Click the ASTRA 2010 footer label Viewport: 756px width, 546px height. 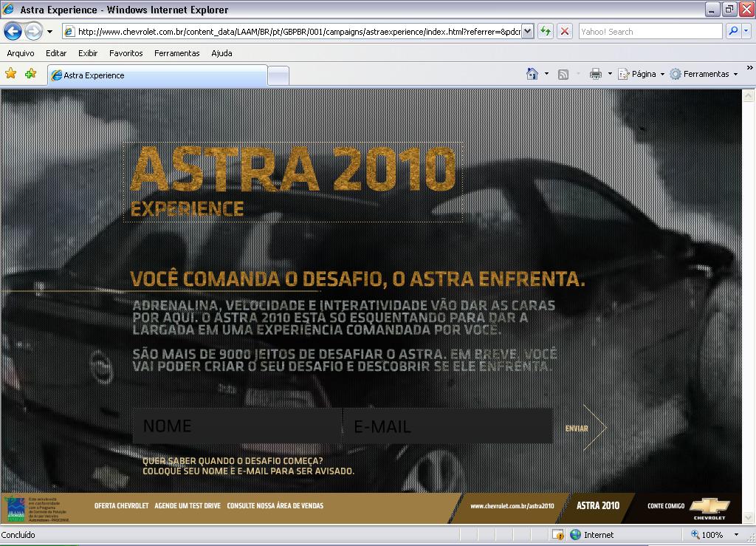(x=598, y=505)
